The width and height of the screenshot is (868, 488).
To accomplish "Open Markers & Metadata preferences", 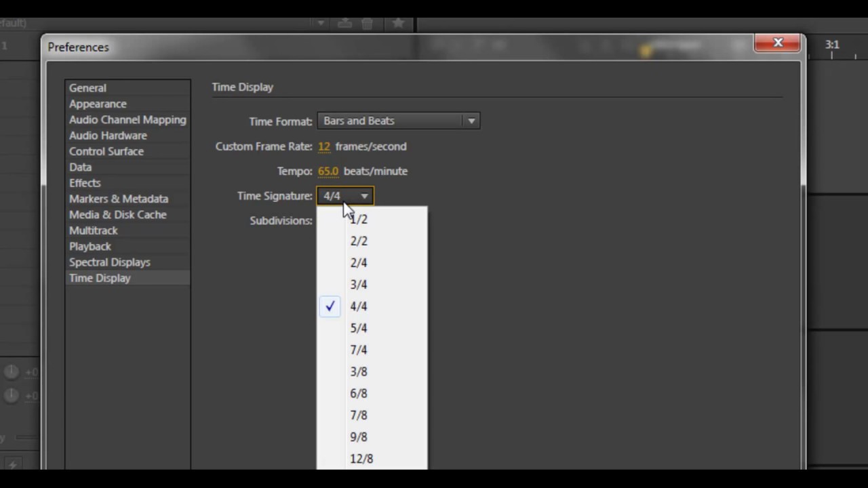I will (x=127, y=199).
